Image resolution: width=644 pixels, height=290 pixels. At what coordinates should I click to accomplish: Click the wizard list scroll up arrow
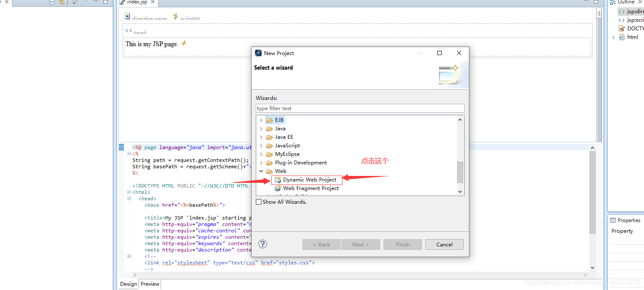460,120
